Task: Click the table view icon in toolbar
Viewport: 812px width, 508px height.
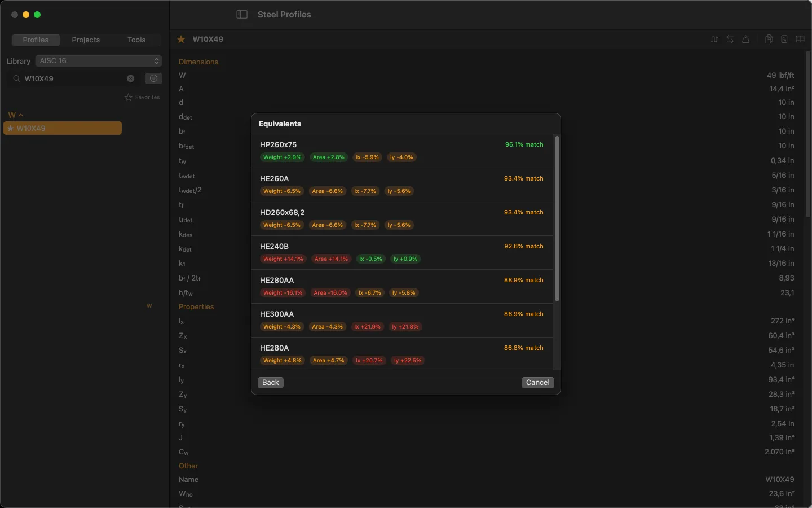Action: click(800, 39)
